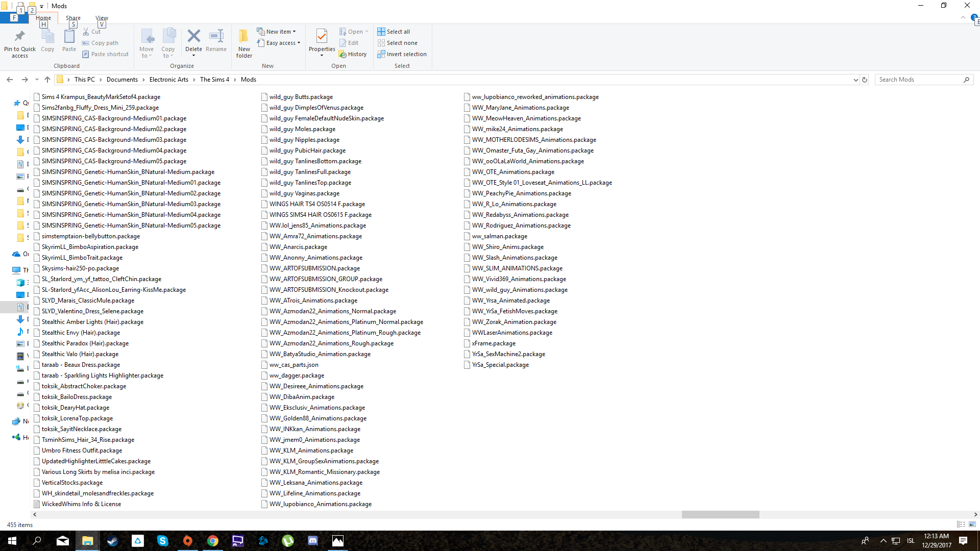
Task: Switch to the View ribbon tab
Action: pos(102,18)
